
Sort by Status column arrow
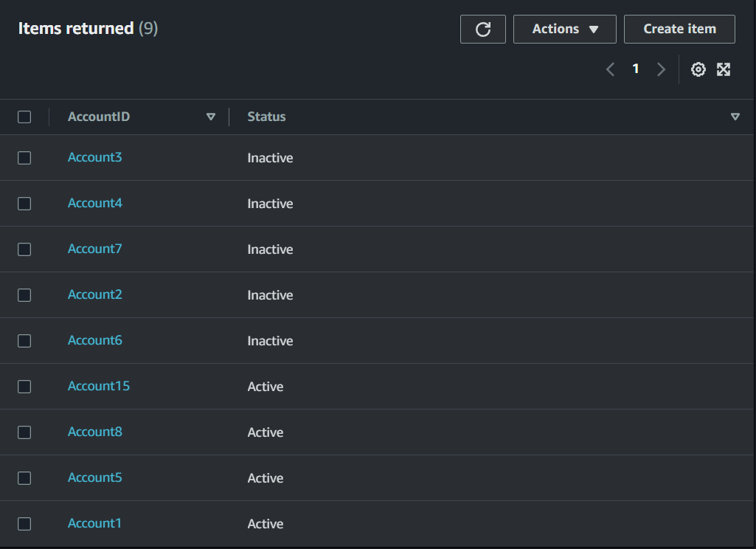[x=735, y=117]
